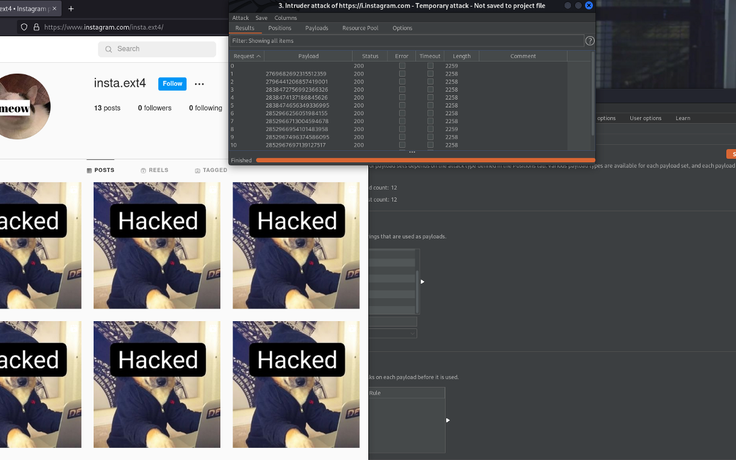Click the Follow button on insta.ext4
This screenshot has width=736, height=460.
pos(172,84)
